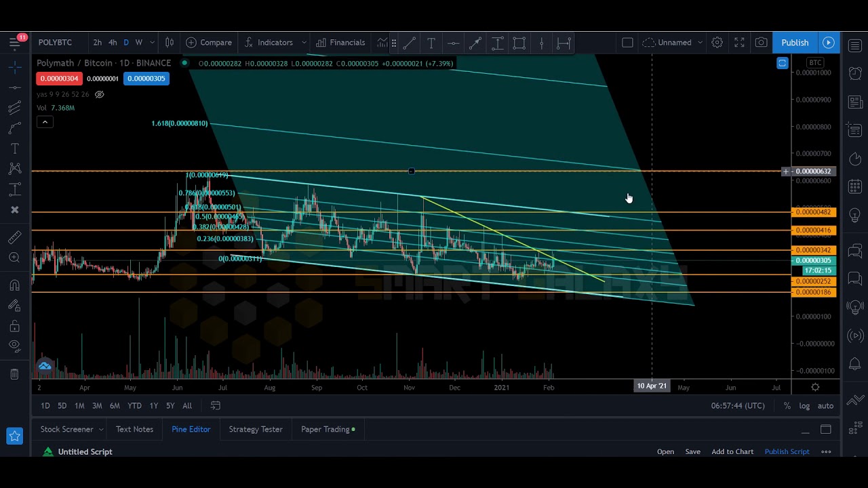This screenshot has width=868, height=488.
Task: Hide all drawing tools with eye icon
Action: click(x=14, y=346)
